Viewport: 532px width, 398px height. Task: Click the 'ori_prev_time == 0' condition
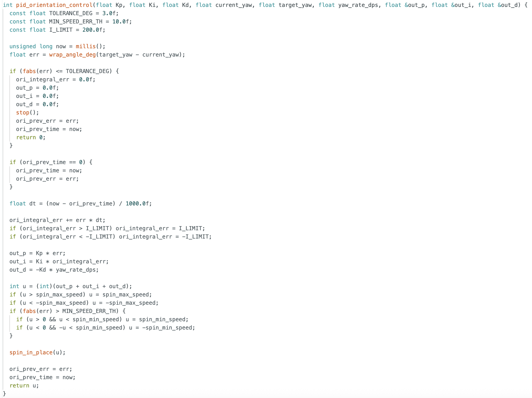click(x=52, y=162)
